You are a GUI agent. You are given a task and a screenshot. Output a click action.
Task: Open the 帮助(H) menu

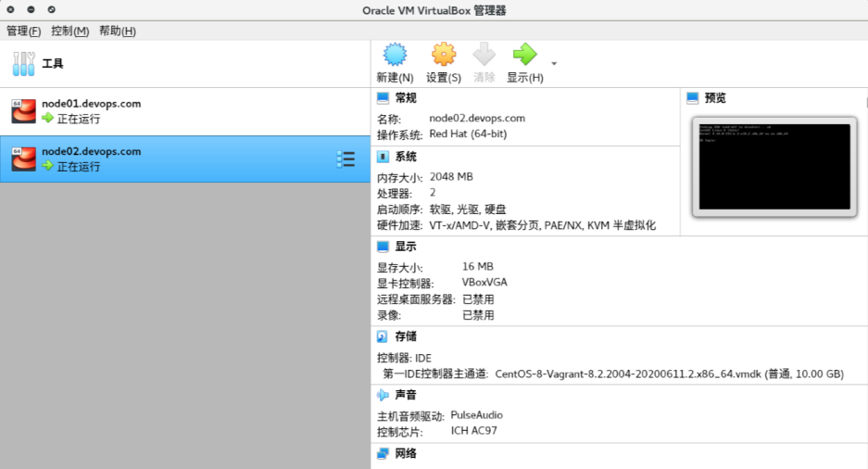pos(118,31)
